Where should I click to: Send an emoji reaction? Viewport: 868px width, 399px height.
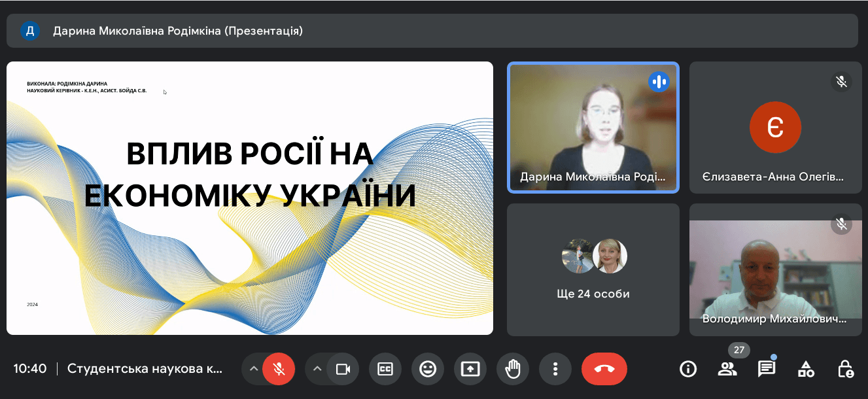click(x=428, y=369)
